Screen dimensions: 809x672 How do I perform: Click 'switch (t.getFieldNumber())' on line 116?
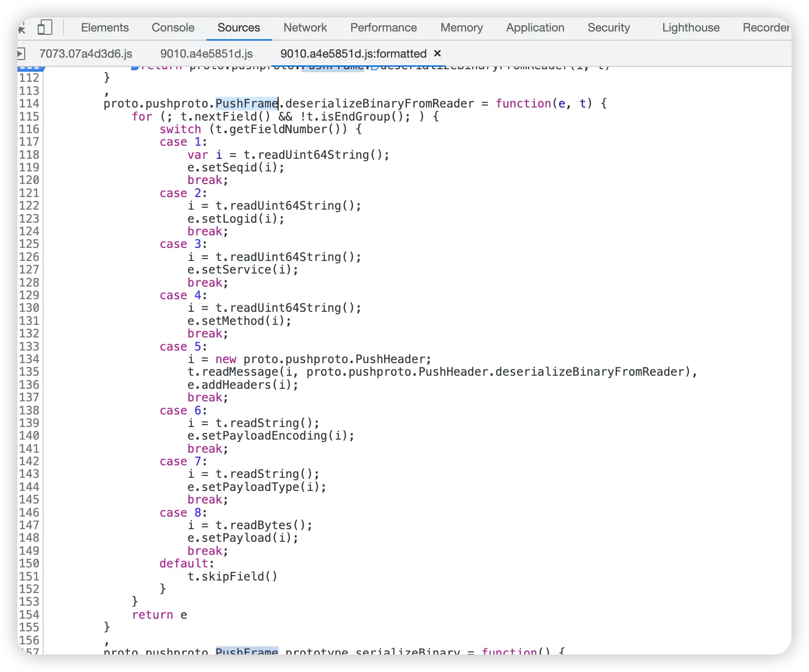pyautogui.click(x=253, y=129)
